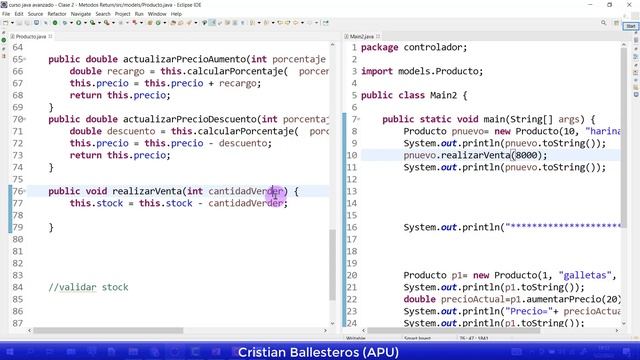Collapse main method fold in Main2.java

pyautogui.click(x=359, y=119)
